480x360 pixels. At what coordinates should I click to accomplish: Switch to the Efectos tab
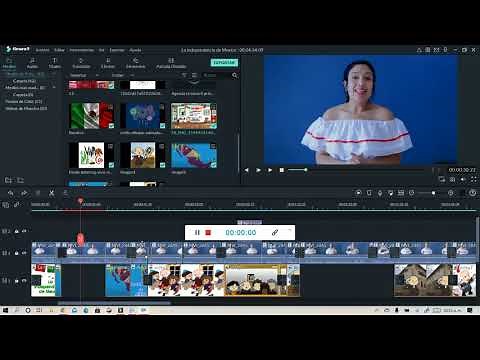(108, 63)
